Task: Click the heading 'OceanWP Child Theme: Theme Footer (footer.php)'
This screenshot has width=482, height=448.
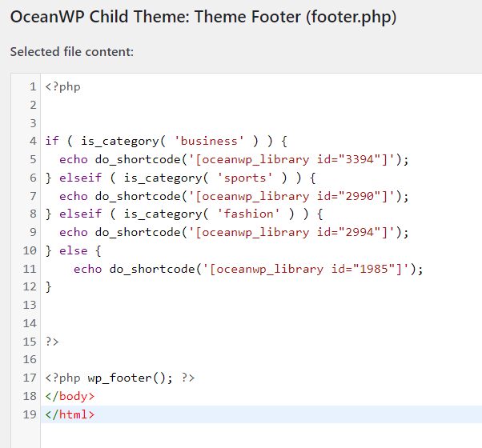Action: (x=203, y=17)
